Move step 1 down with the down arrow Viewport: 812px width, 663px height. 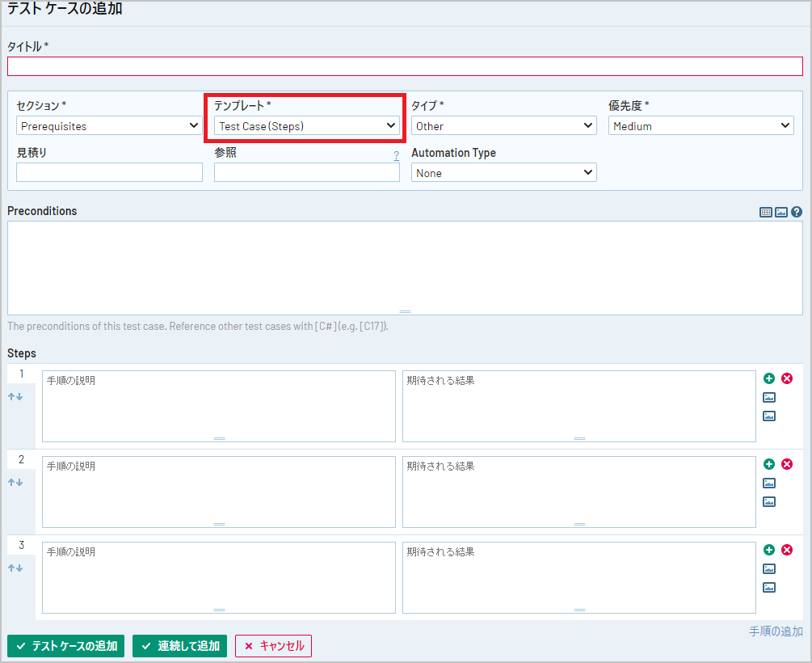(19, 397)
